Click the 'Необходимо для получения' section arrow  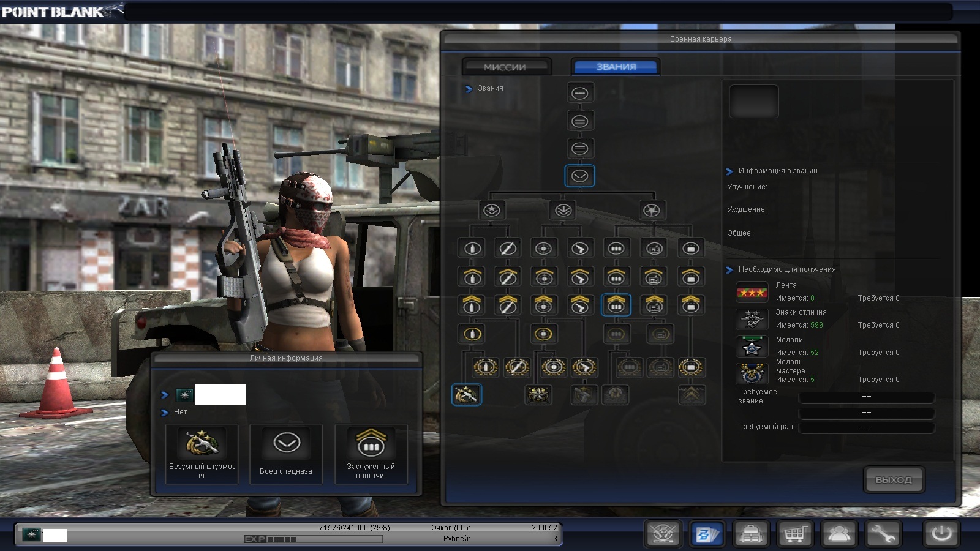(729, 270)
